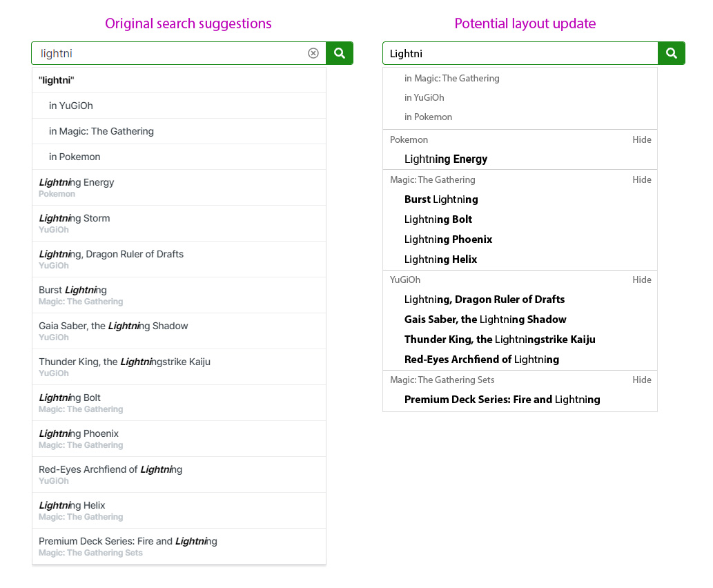Hide the Magic: The Gathering results group
Viewport: 713px width, 588px height.
pyautogui.click(x=642, y=179)
